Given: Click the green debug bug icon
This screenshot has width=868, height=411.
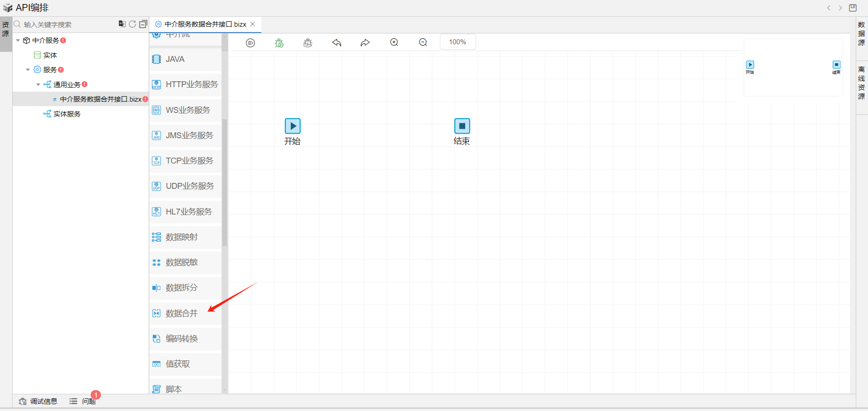Looking at the screenshot, I should 279,42.
